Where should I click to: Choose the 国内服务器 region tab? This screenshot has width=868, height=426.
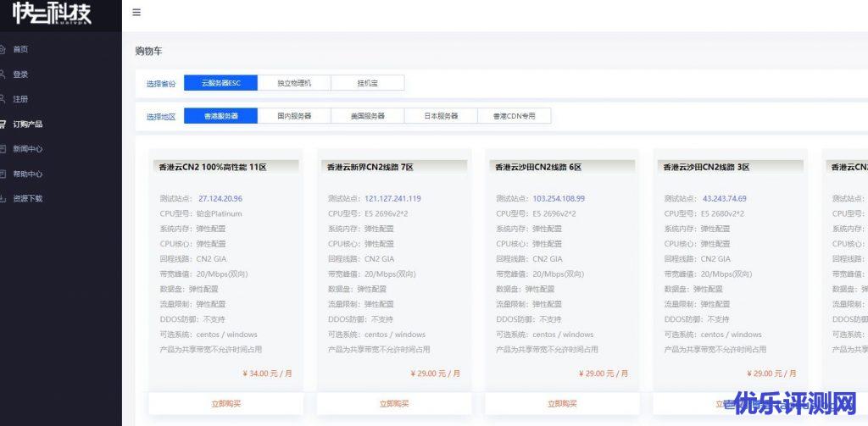point(294,116)
